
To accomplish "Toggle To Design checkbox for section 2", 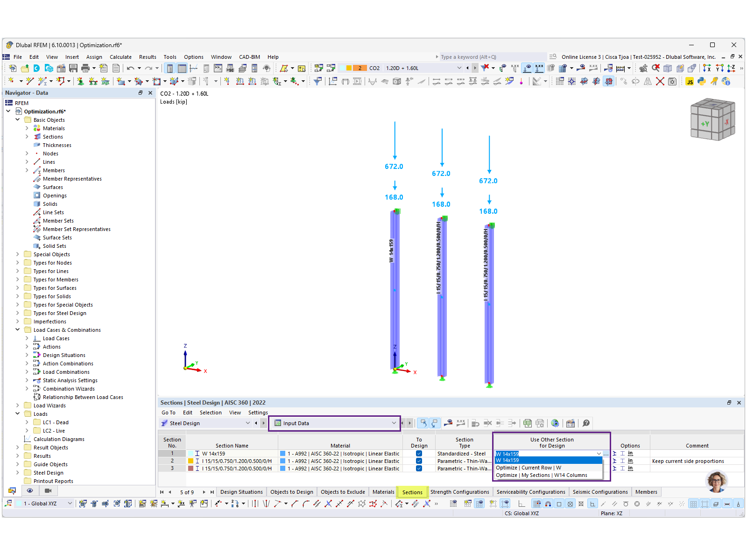I will tap(419, 461).
